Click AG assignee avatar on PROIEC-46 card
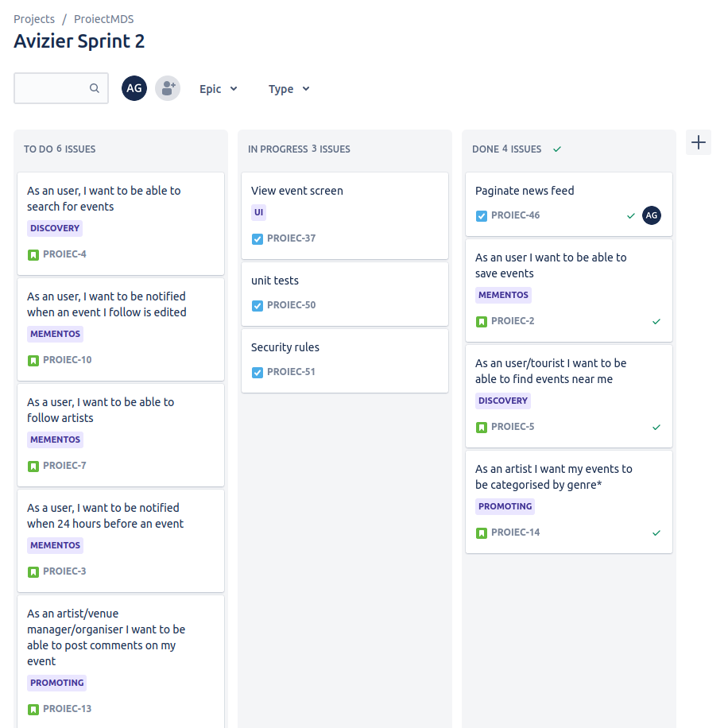The width and height of the screenshot is (728, 728). [652, 215]
